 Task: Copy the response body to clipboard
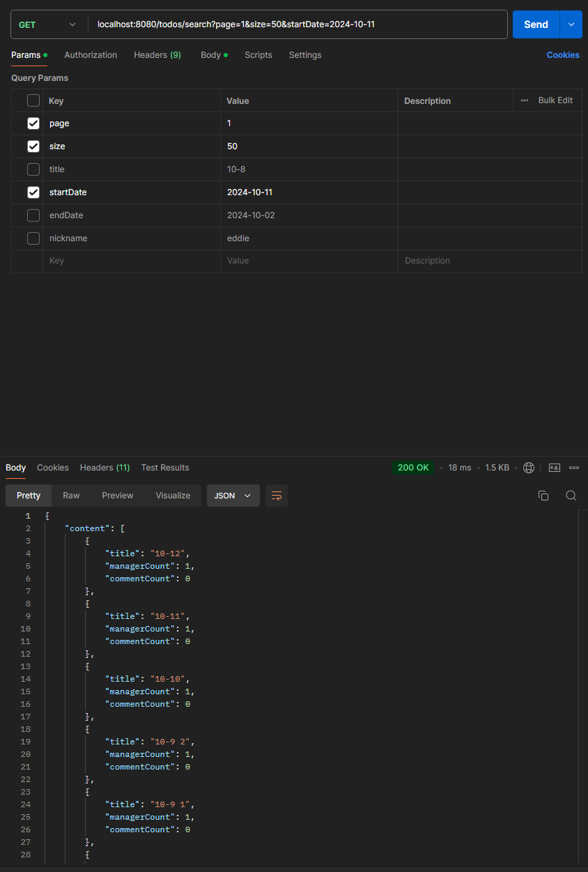point(543,496)
